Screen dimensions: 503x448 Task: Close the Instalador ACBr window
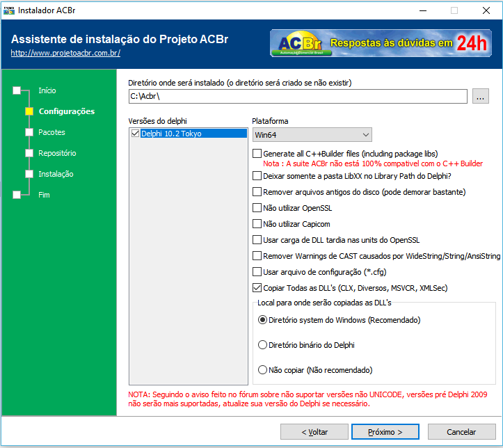[486, 10]
